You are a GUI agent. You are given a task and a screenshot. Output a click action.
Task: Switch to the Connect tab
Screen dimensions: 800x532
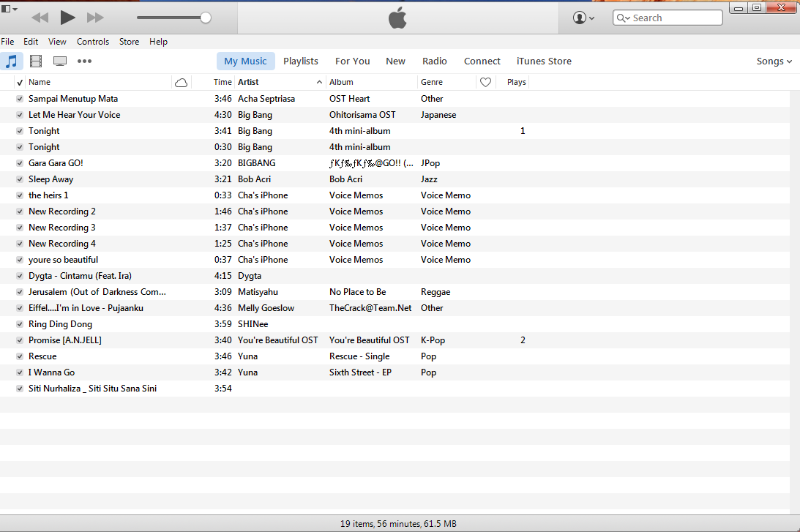[x=482, y=61]
